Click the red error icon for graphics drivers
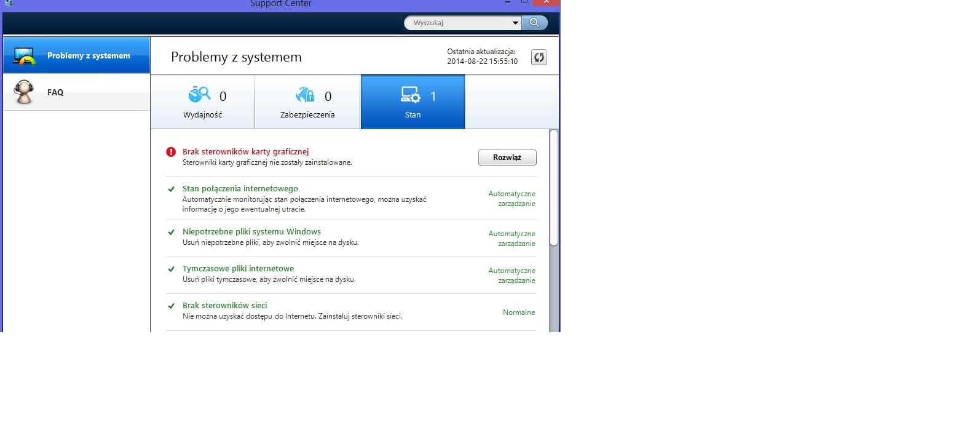The width and height of the screenshot is (980, 438). pos(171,152)
